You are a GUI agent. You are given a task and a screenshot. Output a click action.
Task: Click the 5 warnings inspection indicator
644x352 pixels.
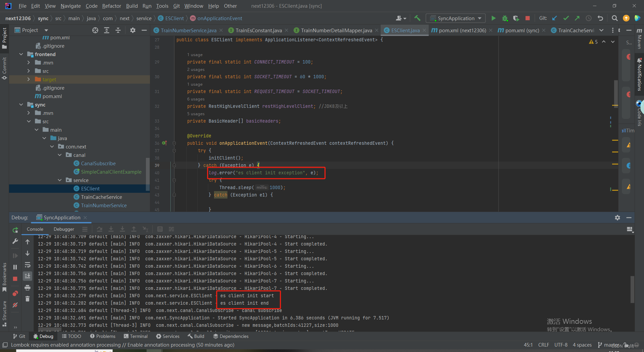593,42
